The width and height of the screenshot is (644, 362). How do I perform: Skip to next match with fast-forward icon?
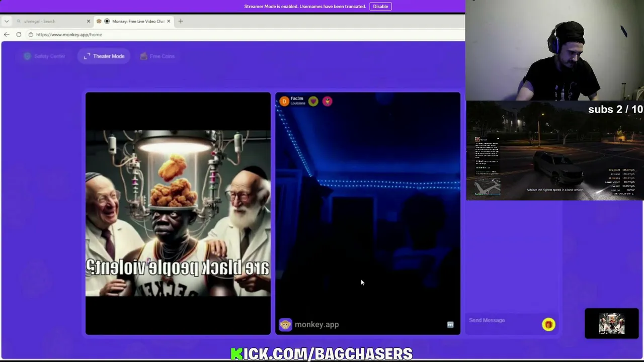coord(450,325)
